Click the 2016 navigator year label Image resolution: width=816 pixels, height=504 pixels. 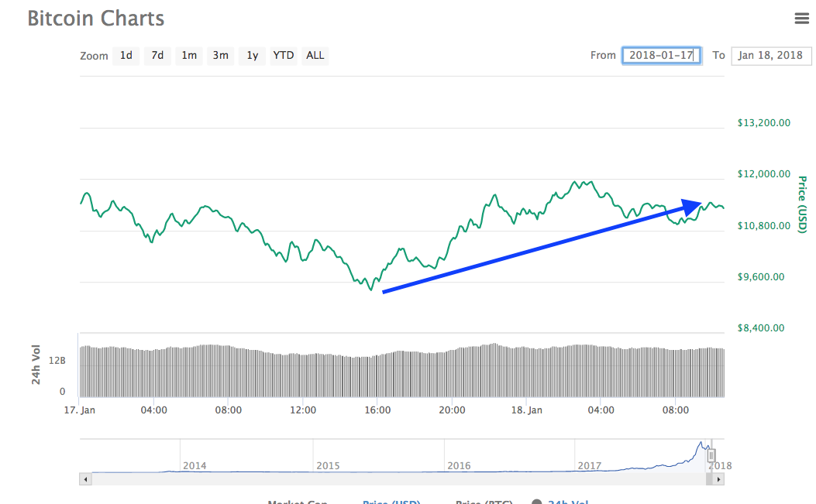tap(459, 465)
